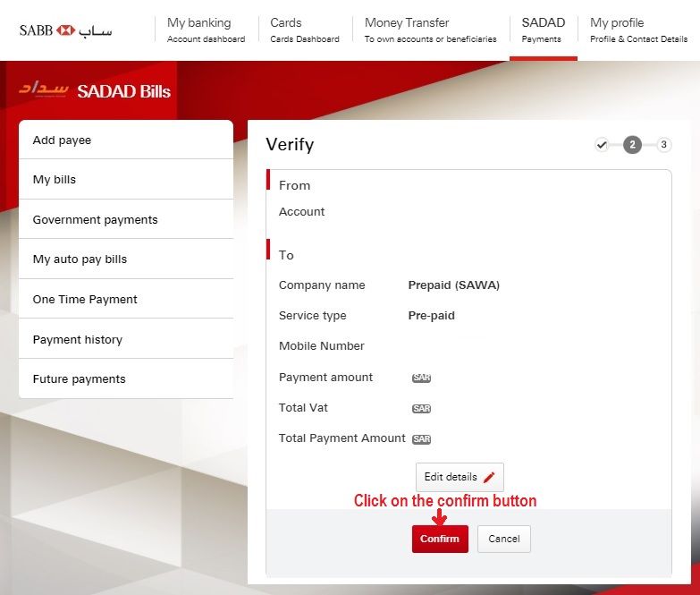The height and width of the screenshot is (595, 700).
Task: Cancel the payment verification
Action: [x=504, y=539]
